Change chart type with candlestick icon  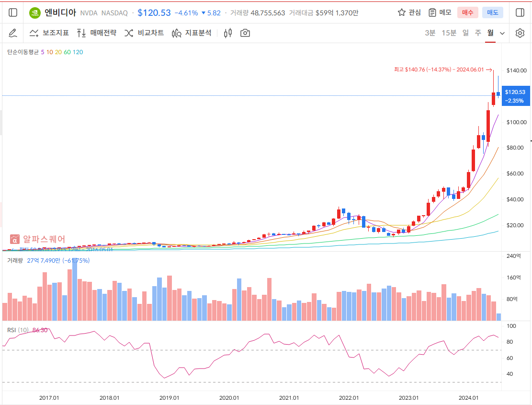(x=228, y=33)
